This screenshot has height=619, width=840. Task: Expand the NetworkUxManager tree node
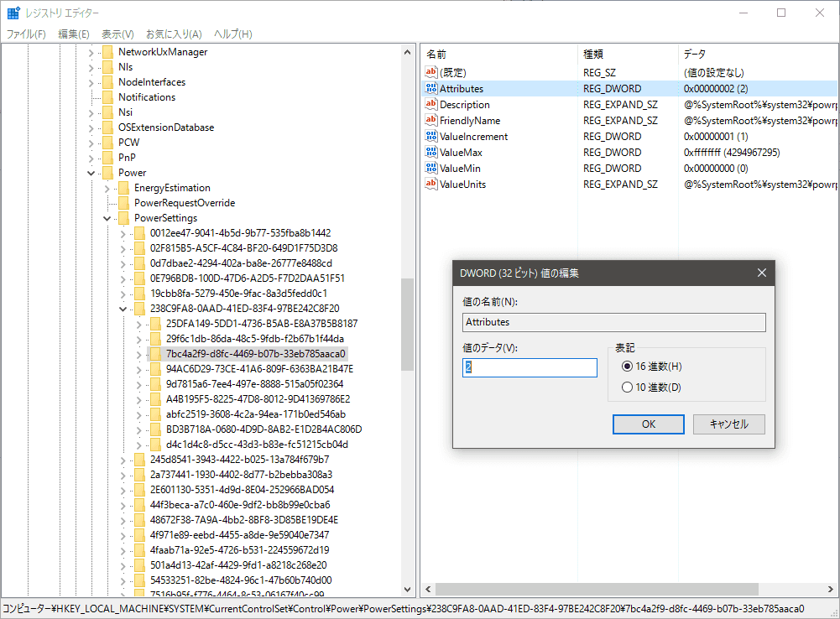tap(91, 53)
